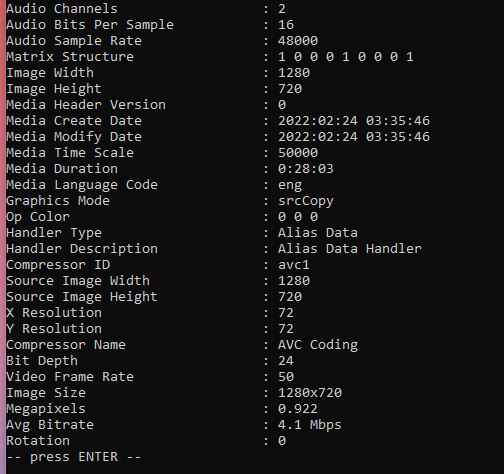Screen dimensions: 504x474
Task: Click the Media Time Scale 50000 value
Action: coord(298,153)
